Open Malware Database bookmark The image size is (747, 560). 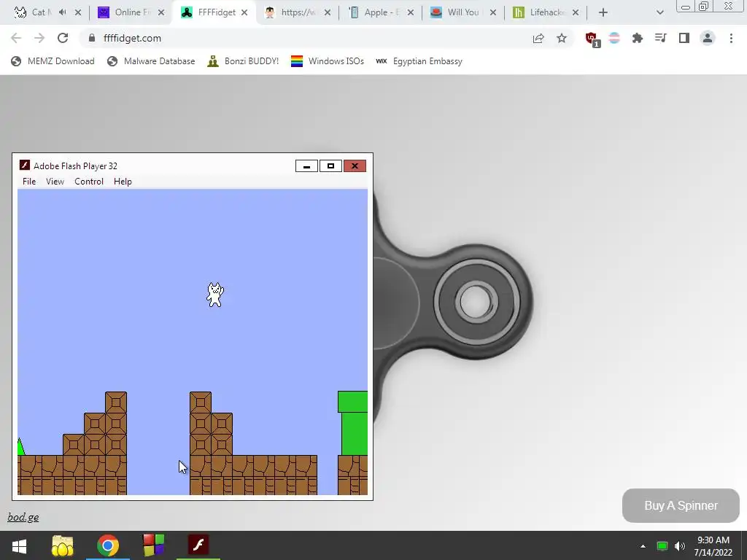(x=152, y=61)
